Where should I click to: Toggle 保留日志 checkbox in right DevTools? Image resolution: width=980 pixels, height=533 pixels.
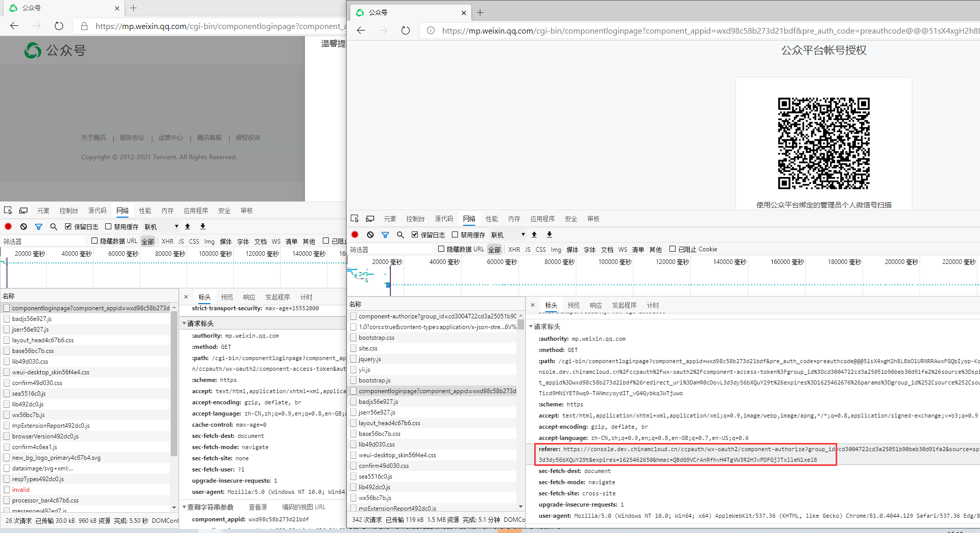coord(415,234)
